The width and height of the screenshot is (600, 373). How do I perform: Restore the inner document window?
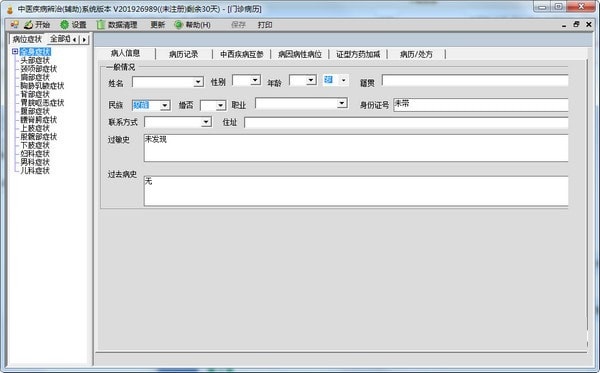[576, 25]
